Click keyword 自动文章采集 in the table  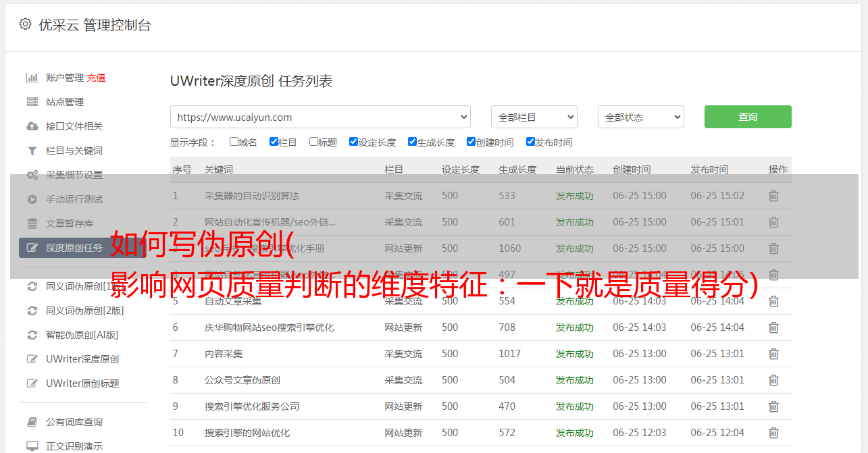coord(233,301)
